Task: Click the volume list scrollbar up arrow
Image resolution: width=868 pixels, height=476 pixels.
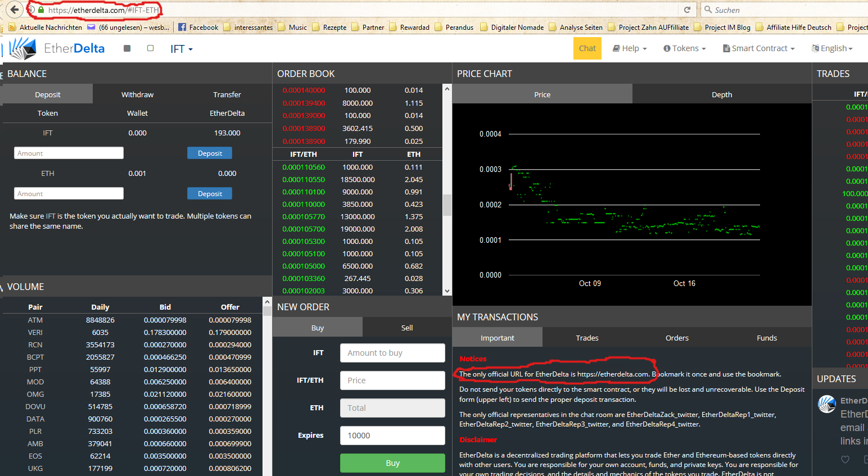Action: (x=267, y=302)
